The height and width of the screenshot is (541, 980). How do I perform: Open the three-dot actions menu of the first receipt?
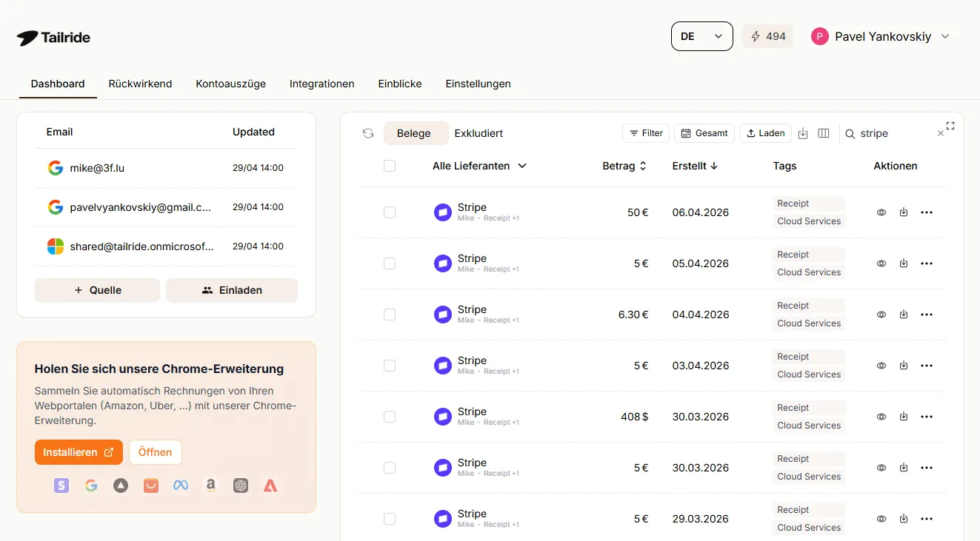click(926, 212)
